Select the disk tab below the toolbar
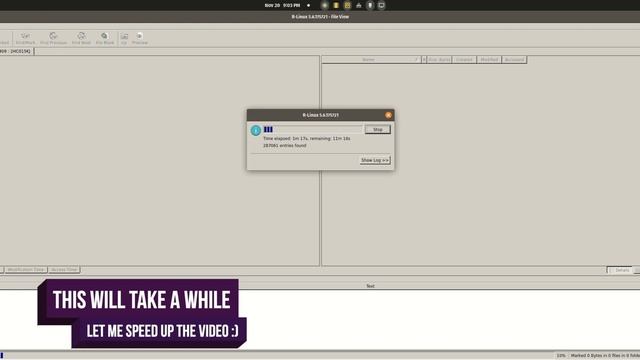 (x=16, y=51)
